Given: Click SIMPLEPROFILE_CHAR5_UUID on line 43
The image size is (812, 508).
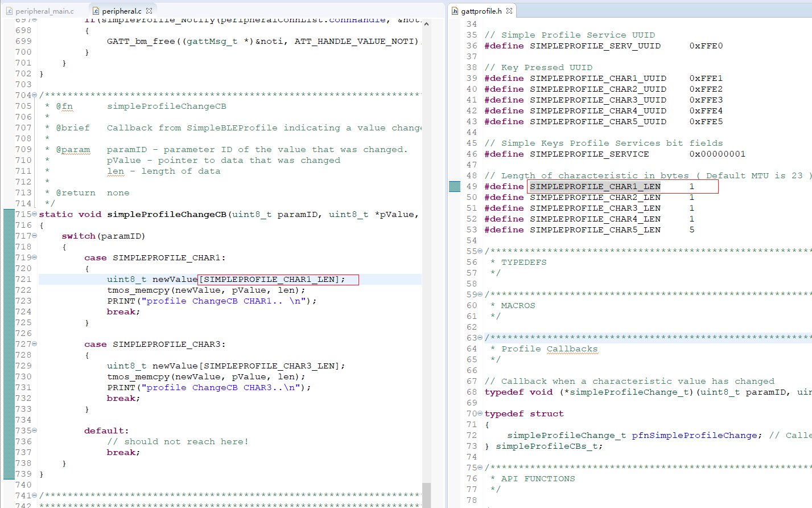Looking at the screenshot, I should (598, 121).
